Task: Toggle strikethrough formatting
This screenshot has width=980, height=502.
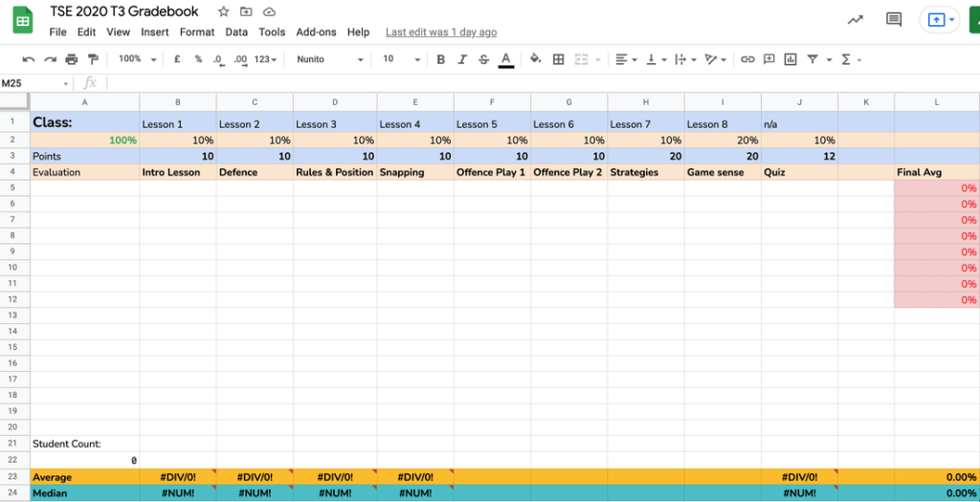Action: (483, 59)
